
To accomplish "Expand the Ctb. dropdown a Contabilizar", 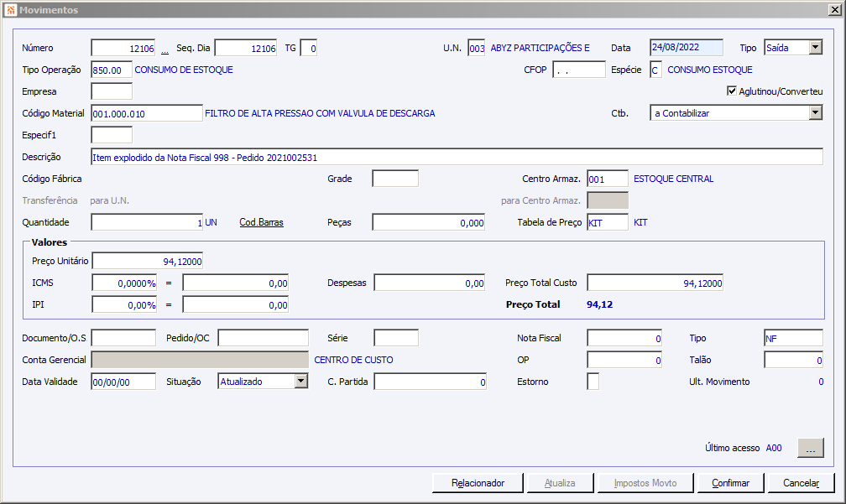I will tap(815, 112).
